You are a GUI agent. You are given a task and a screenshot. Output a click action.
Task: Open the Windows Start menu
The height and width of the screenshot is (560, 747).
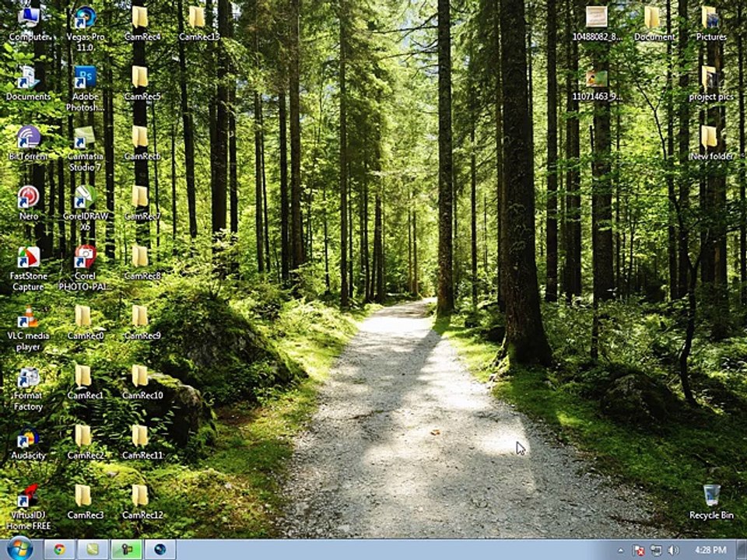coord(20,549)
